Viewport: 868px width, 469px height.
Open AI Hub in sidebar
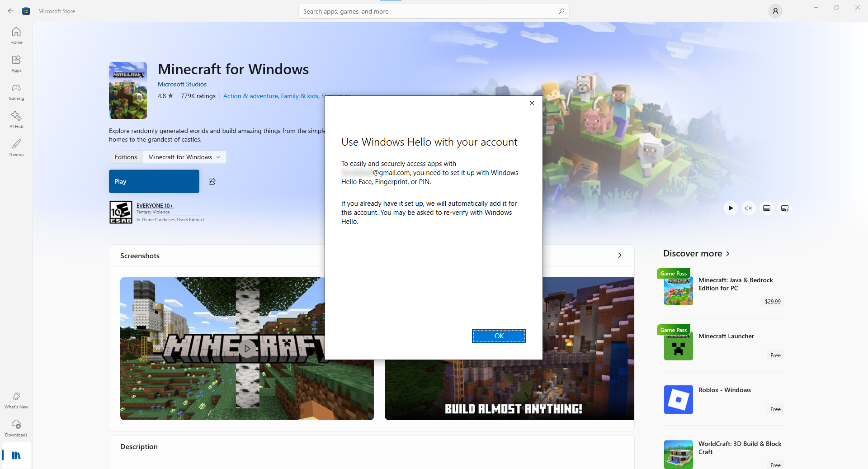coord(16,120)
